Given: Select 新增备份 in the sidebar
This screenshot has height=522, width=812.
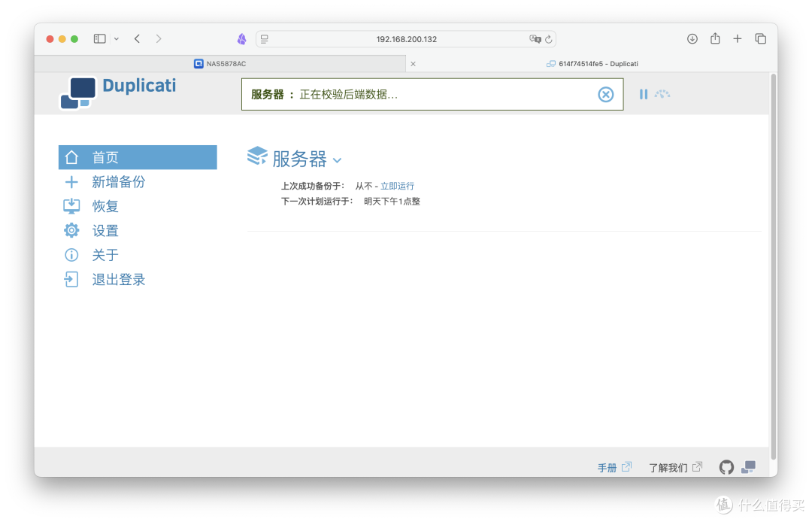Looking at the screenshot, I should click(x=119, y=182).
